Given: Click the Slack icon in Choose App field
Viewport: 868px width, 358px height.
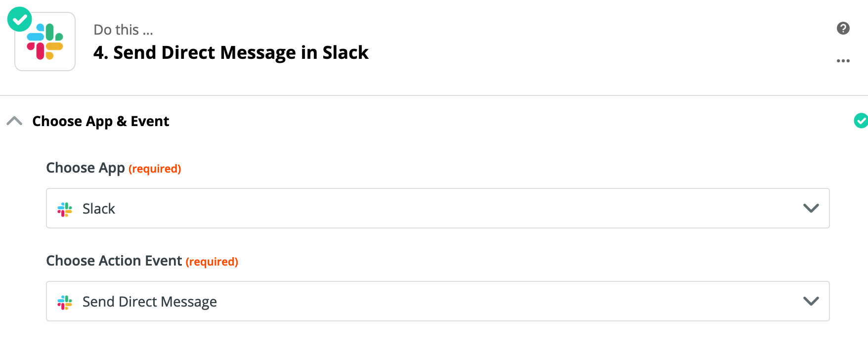Looking at the screenshot, I should point(65,209).
